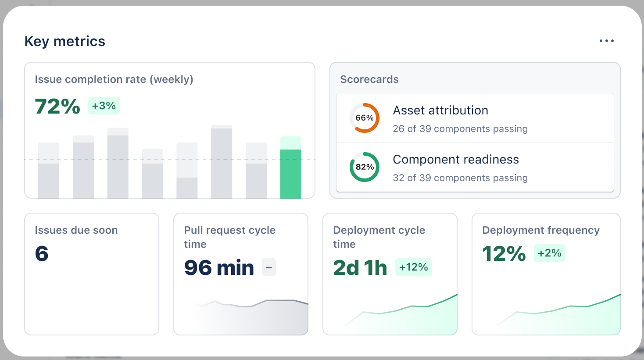Toggle the Asset attribution scorecard row
This screenshot has width=644, height=360.
tap(475, 118)
